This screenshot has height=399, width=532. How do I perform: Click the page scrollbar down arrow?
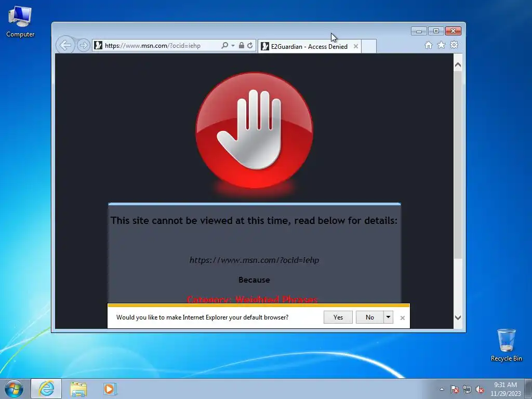(458, 317)
